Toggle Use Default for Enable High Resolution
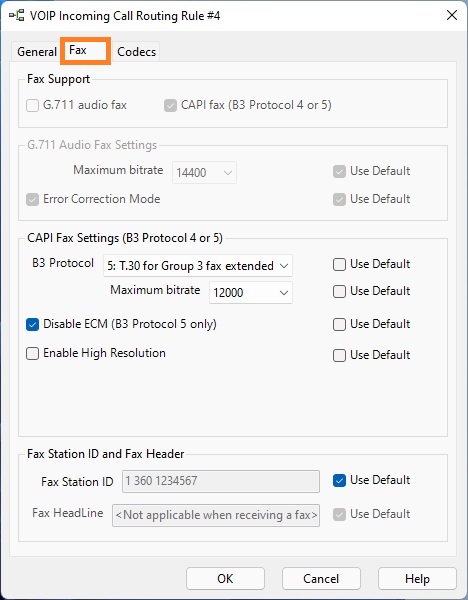468x600 pixels. [339, 355]
